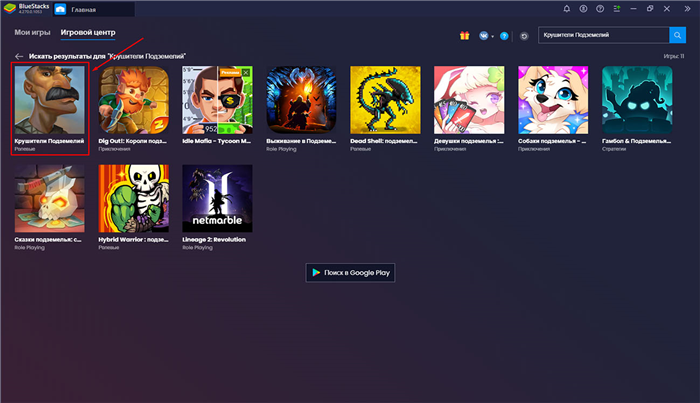Click Гамбол & Подземелья title text
The width and height of the screenshot is (700, 403).
[x=637, y=141]
